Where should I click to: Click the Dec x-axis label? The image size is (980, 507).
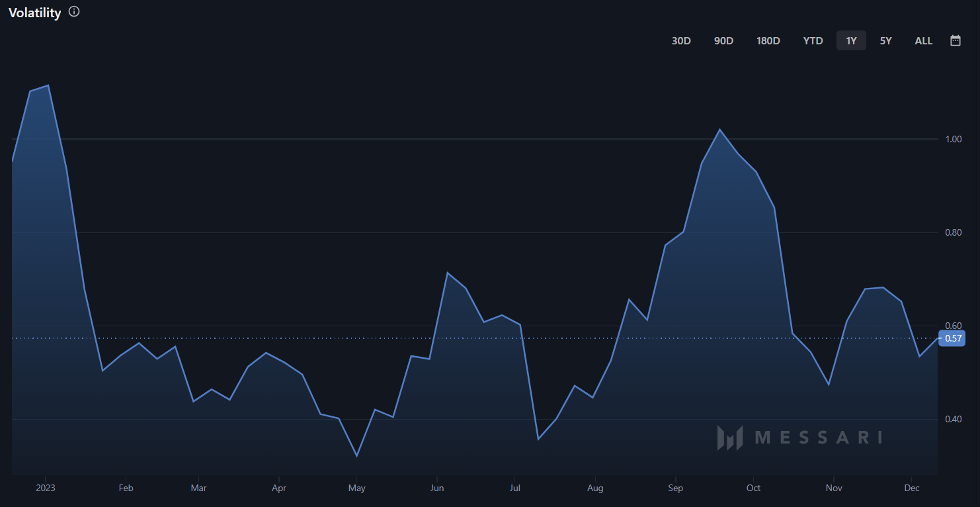tap(911, 488)
